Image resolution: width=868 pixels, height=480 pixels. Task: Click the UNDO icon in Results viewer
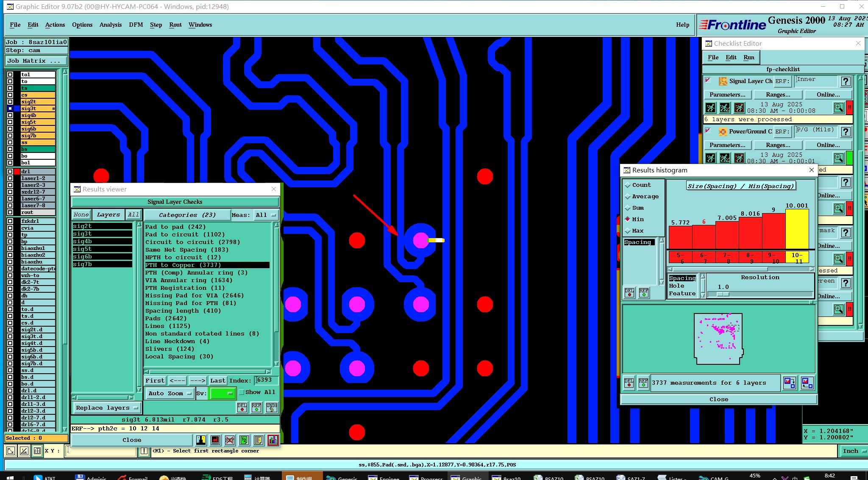click(x=272, y=407)
